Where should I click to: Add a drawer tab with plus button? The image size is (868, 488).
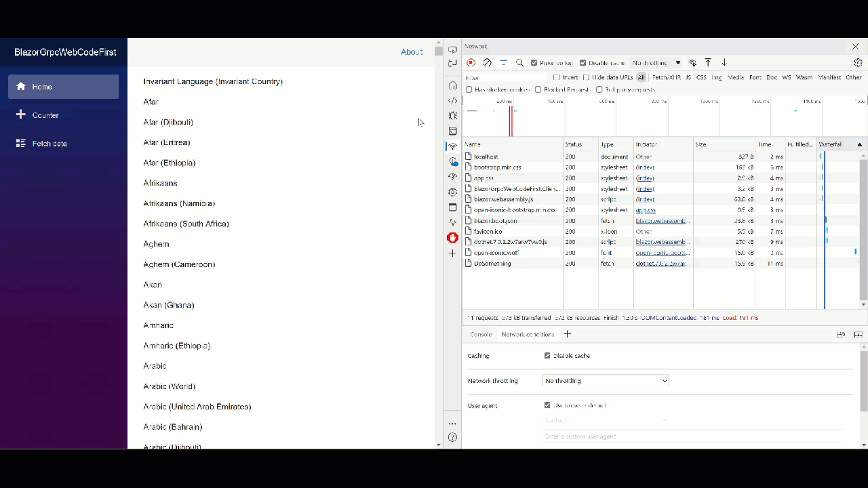point(568,334)
